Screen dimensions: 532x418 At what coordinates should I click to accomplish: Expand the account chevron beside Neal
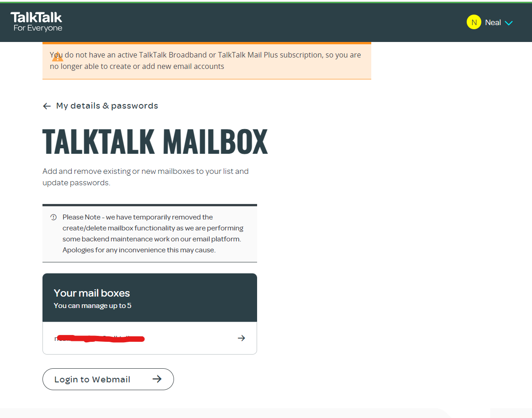[x=508, y=23]
